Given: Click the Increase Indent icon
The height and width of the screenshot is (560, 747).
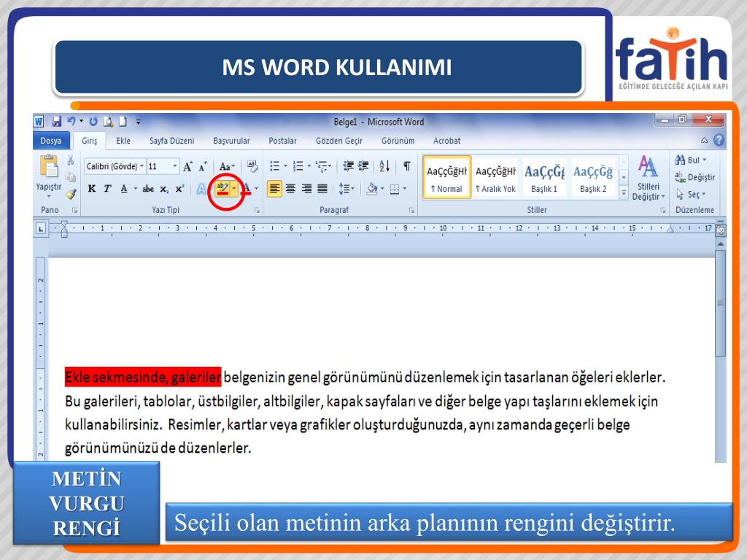Looking at the screenshot, I should pyautogui.click(x=363, y=166).
